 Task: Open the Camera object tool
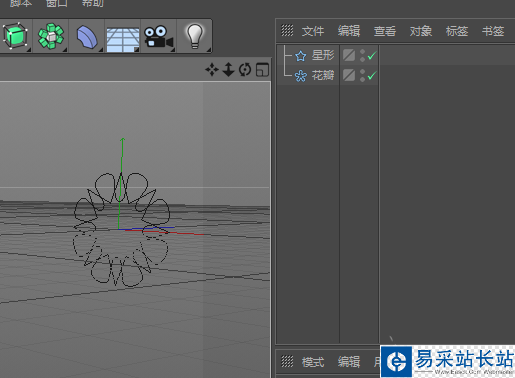(x=159, y=37)
